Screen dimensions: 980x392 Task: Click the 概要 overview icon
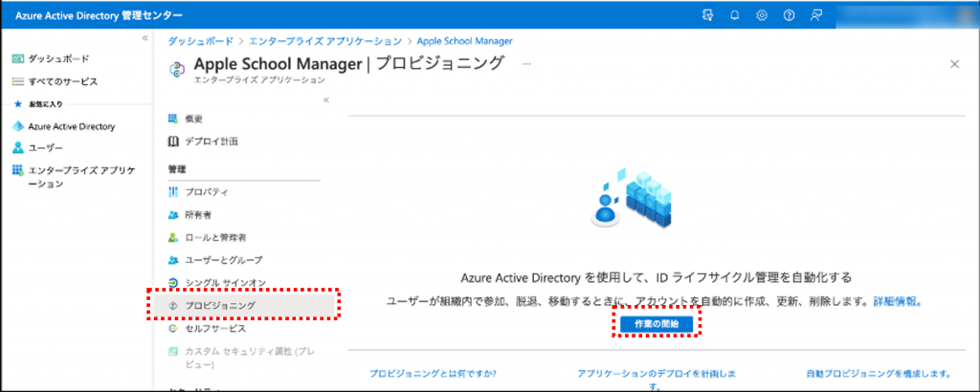(173, 119)
